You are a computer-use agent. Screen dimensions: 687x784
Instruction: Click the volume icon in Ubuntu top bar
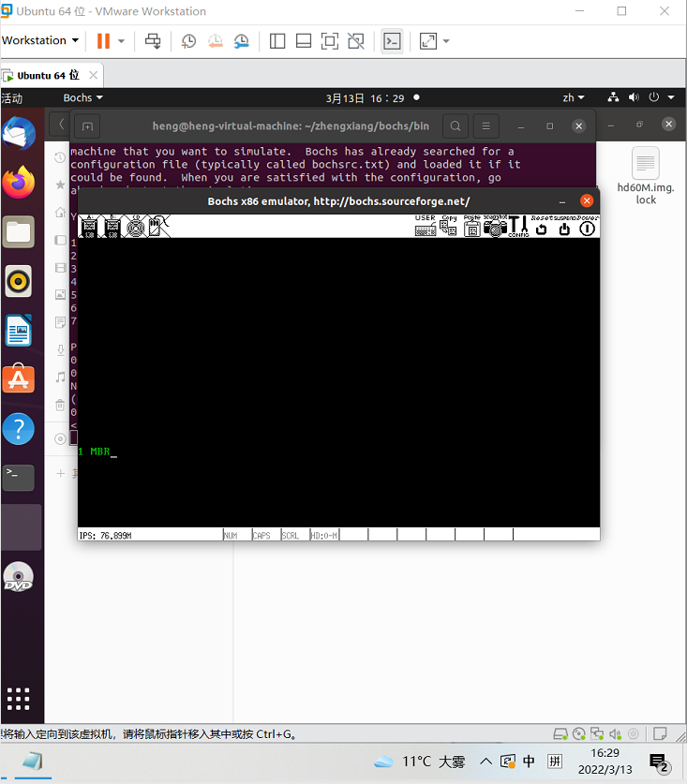(634, 97)
